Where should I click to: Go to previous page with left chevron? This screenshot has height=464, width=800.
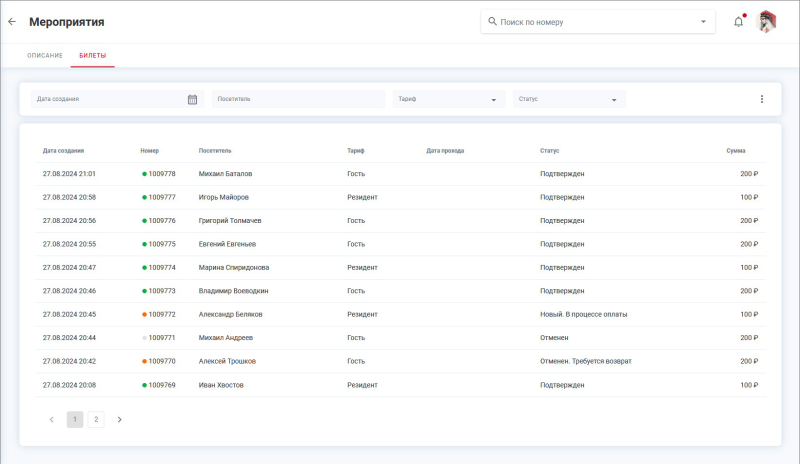click(x=52, y=419)
